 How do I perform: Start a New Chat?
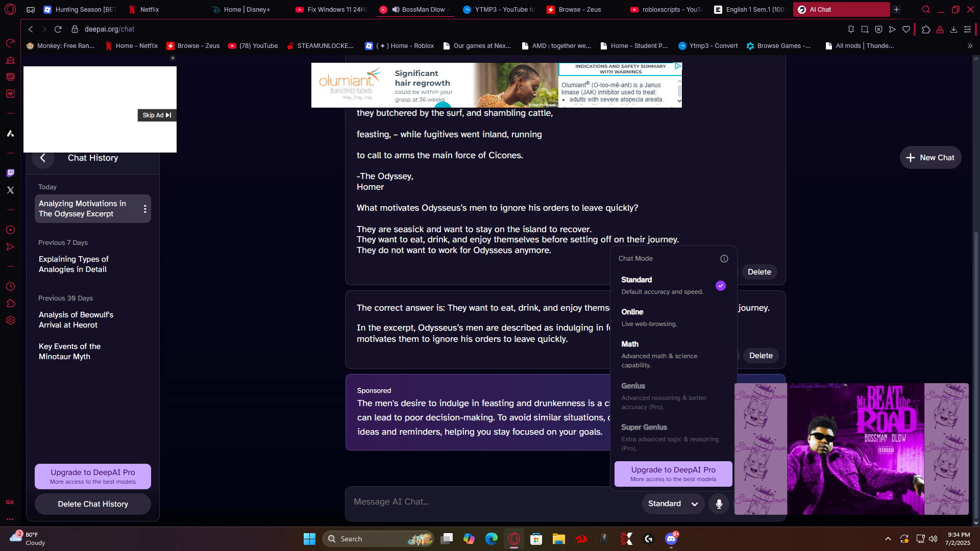pos(930,158)
